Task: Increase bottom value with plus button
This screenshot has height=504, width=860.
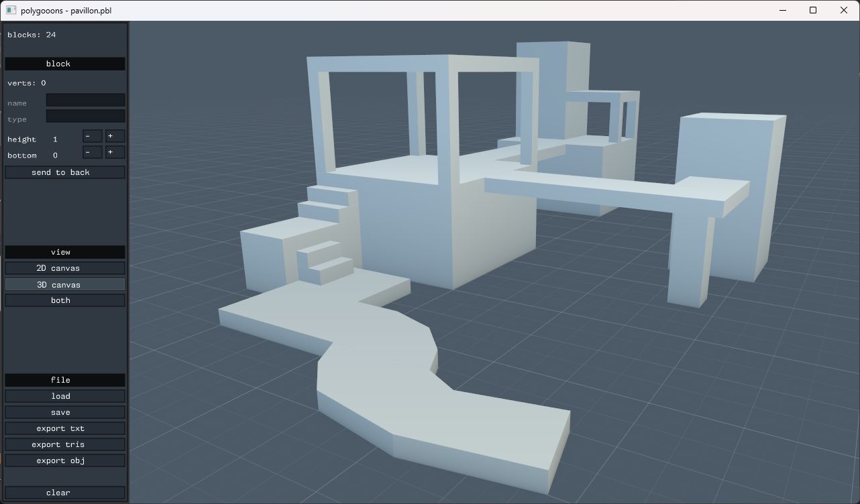Action: point(115,152)
